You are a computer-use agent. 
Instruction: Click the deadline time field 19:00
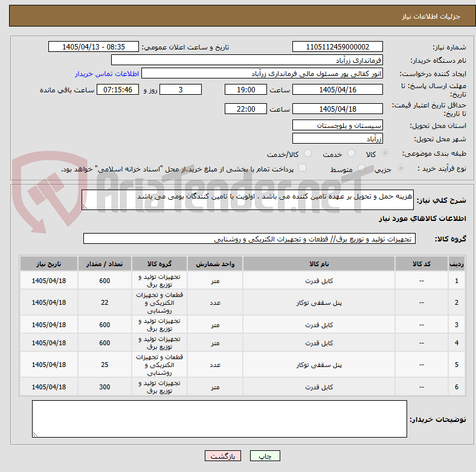(x=246, y=89)
